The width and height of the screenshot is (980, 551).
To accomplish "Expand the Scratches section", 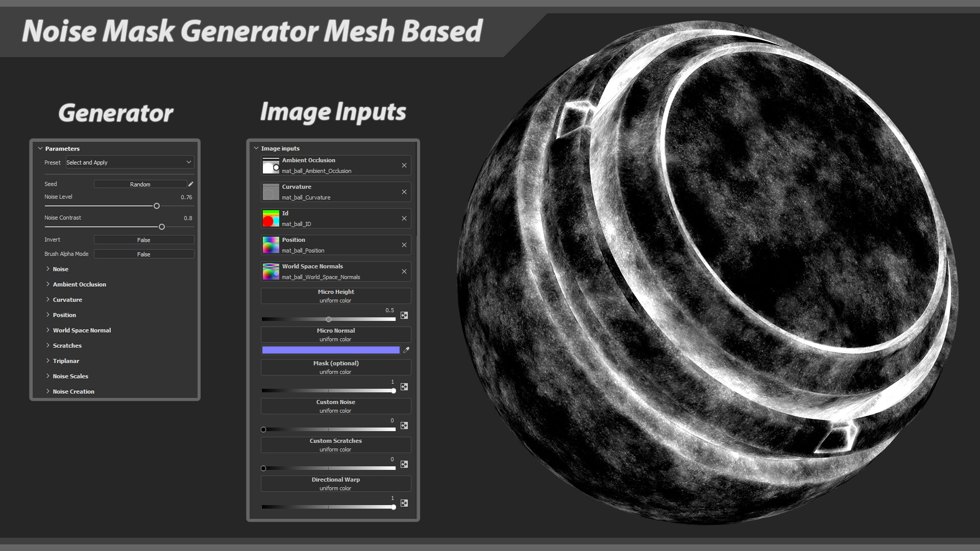I will tap(67, 345).
